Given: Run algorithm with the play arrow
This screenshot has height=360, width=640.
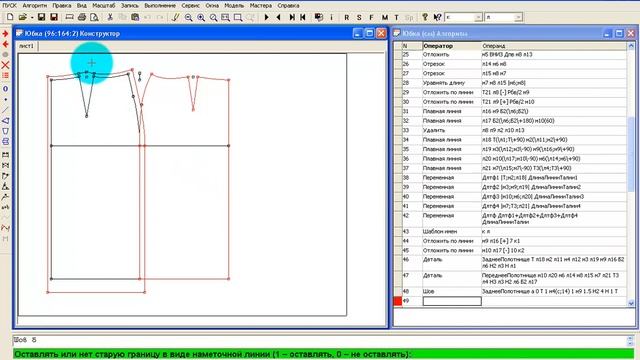Looking at the screenshot, I should (267, 17).
